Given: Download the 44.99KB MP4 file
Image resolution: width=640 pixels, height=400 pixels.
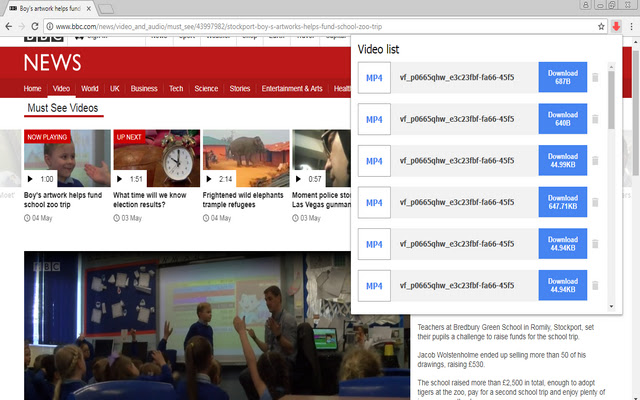Looking at the screenshot, I should tap(562, 162).
